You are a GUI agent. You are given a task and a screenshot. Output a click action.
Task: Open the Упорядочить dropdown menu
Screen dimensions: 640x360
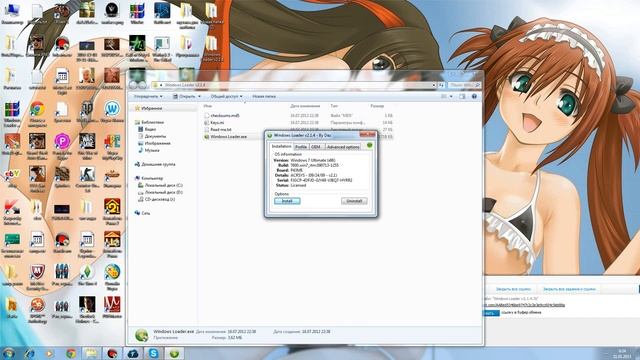pyautogui.click(x=148, y=96)
